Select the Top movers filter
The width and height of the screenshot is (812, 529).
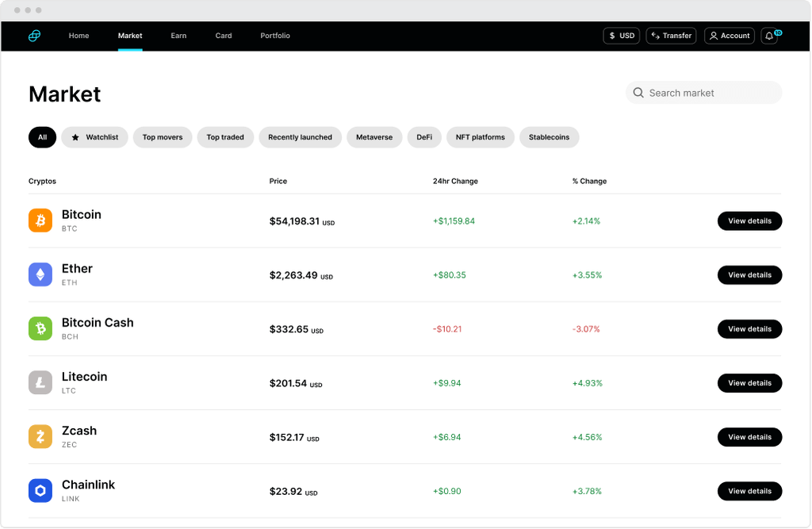(163, 137)
